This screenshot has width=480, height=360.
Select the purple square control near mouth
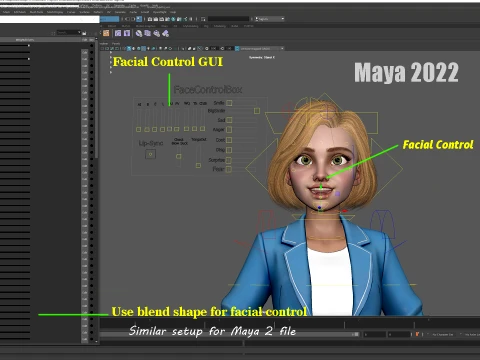(x=338, y=194)
